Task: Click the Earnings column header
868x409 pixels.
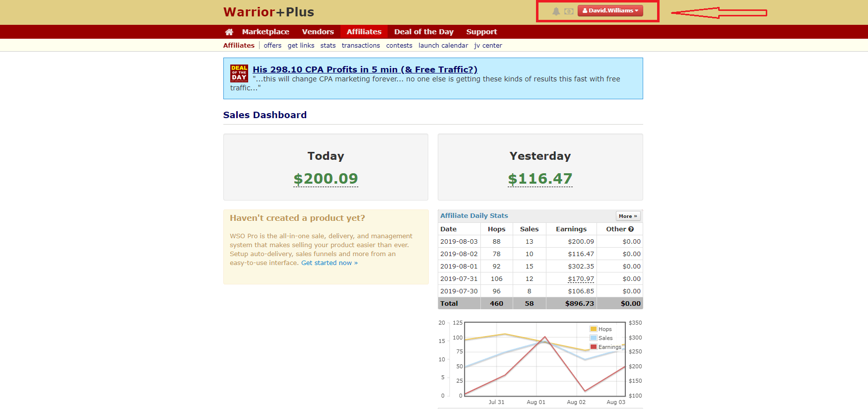Action: pyautogui.click(x=571, y=229)
